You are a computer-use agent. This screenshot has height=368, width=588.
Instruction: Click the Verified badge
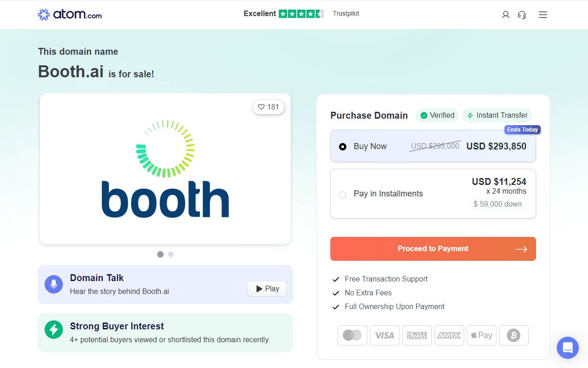437,115
